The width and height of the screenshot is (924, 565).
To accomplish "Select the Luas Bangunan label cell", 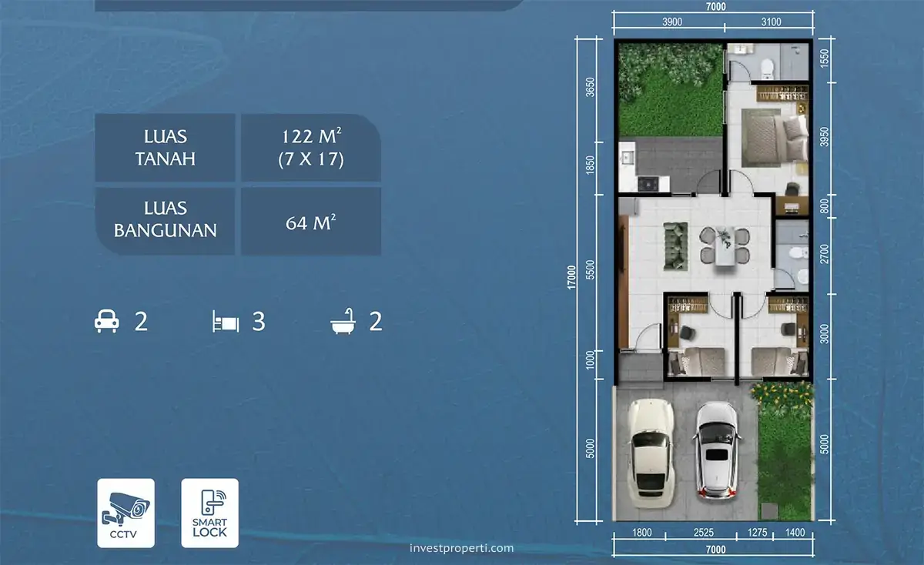I will [x=165, y=220].
